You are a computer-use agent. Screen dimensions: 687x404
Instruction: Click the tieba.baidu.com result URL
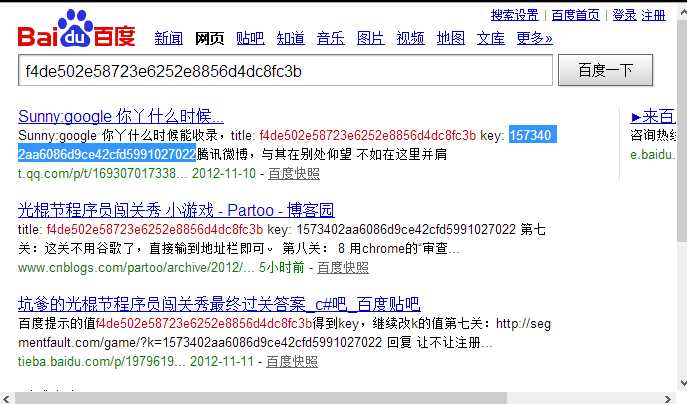point(102,361)
